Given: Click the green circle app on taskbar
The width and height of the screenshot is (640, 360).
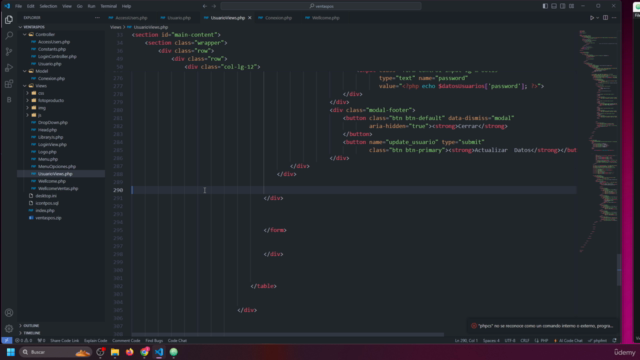Looking at the screenshot, I should click(174, 352).
